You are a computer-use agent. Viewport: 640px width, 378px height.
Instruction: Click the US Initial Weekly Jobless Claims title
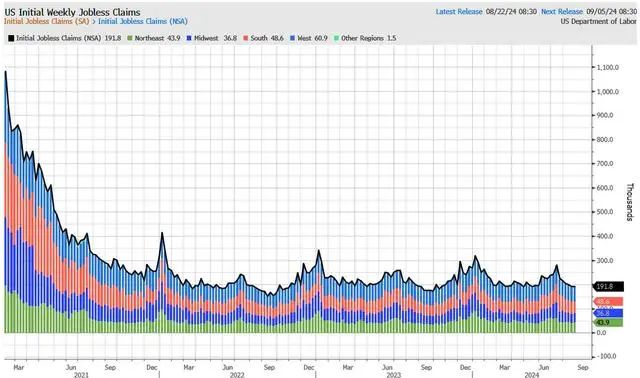(72, 12)
